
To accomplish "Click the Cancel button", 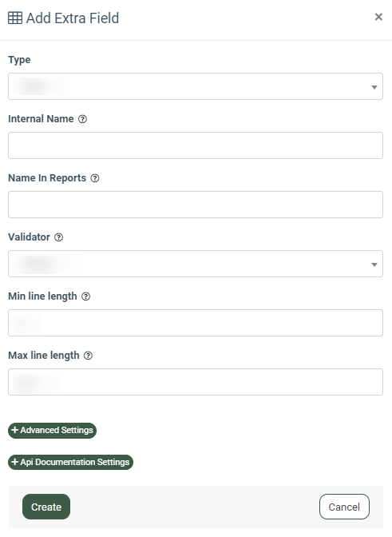I will click(344, 507).
